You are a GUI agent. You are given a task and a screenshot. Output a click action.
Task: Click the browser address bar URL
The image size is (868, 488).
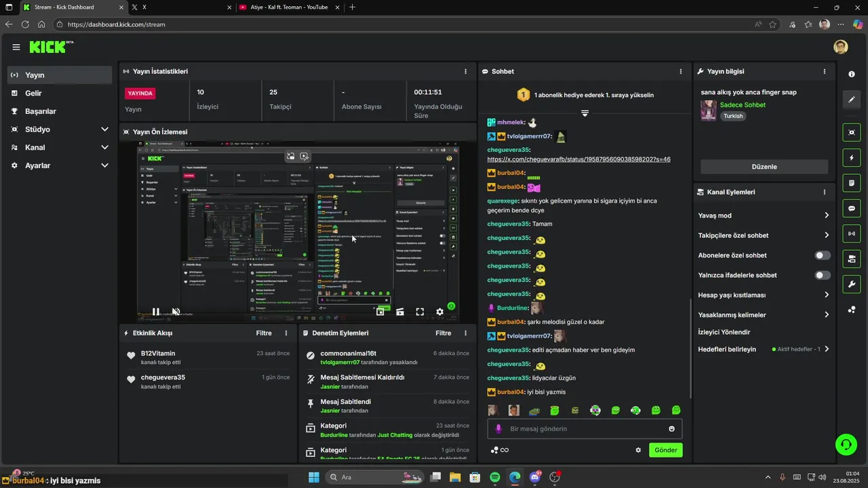pyautogui.click(x=117, y=24)
